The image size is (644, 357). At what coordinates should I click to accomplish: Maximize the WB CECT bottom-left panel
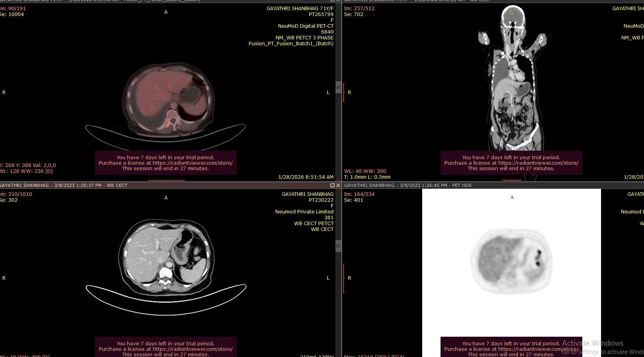[x=332, y=185]
